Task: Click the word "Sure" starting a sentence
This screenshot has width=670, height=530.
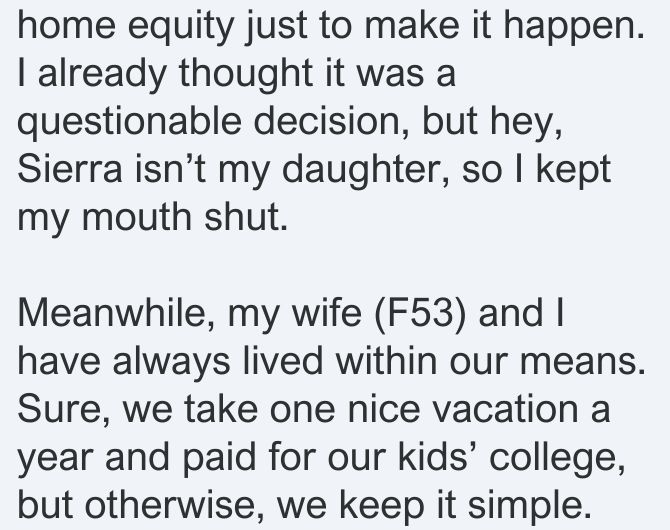Action: [64, 411]
